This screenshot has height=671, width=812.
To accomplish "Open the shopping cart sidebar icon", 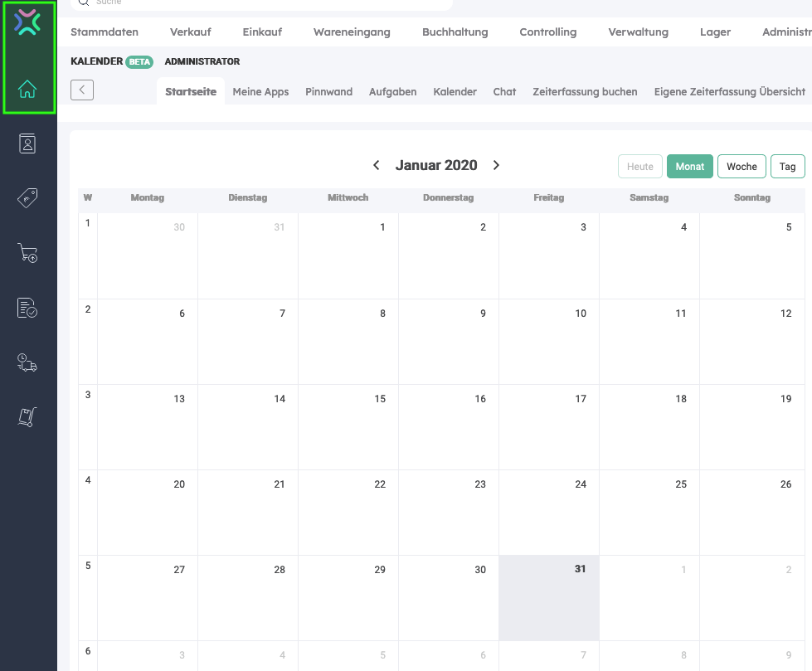I will 27,253.
